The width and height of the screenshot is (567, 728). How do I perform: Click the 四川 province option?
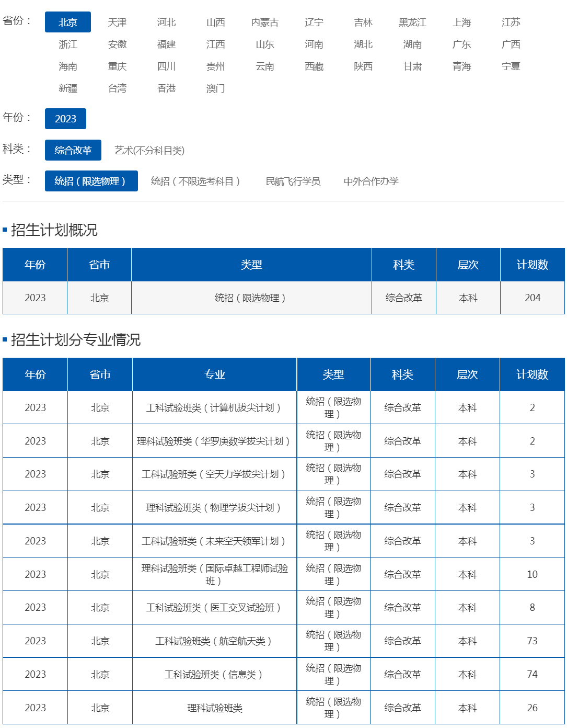[166, 66]
